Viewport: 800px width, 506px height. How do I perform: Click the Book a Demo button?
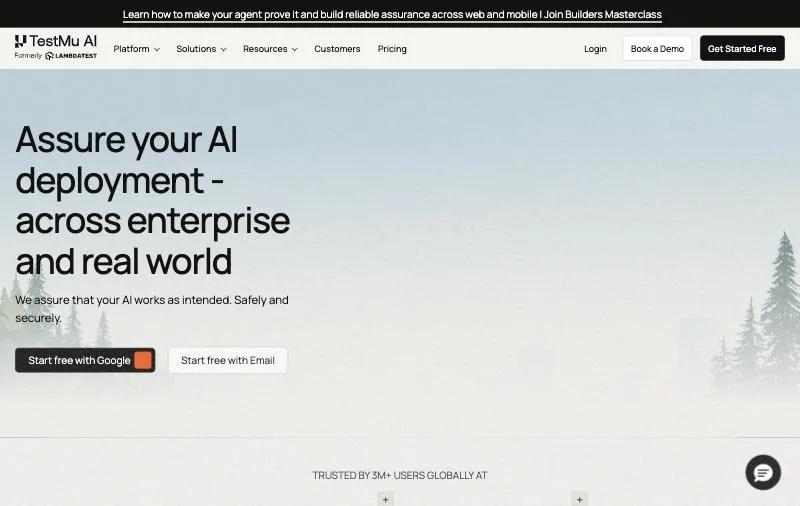pyautogui.click(x=657, y=48)
